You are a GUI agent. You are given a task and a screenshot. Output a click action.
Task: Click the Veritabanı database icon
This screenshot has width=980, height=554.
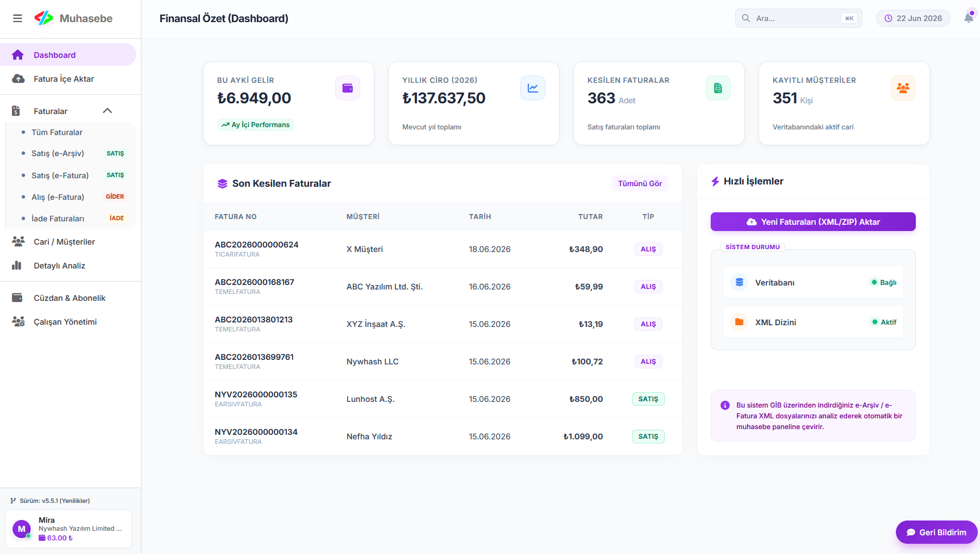[x=739, y=282]
